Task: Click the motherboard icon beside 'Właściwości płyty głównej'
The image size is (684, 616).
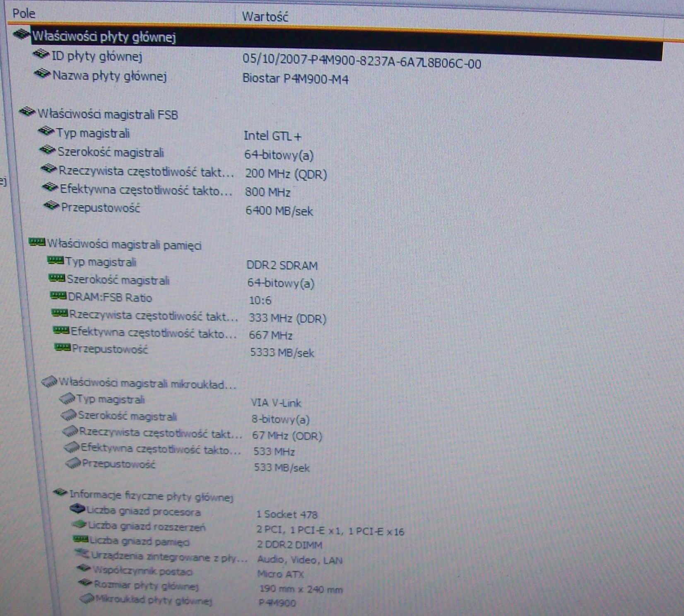Action: pyautogui.click(x=21, y=34)
